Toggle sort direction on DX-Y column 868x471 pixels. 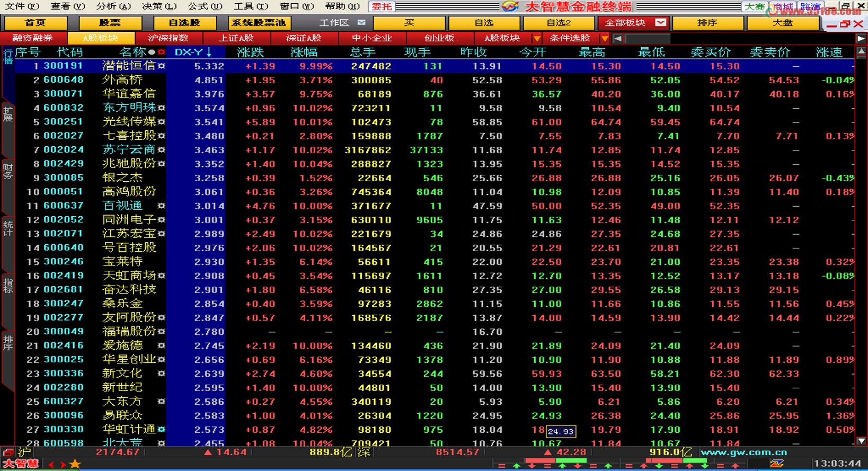(x=209, y=52)
